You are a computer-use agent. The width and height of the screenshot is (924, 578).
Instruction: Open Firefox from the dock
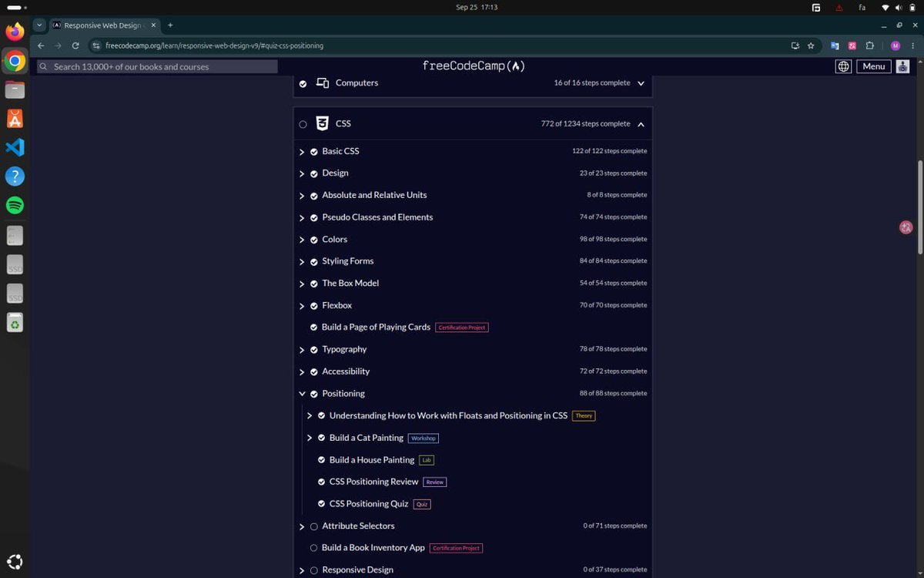(15, 32)
